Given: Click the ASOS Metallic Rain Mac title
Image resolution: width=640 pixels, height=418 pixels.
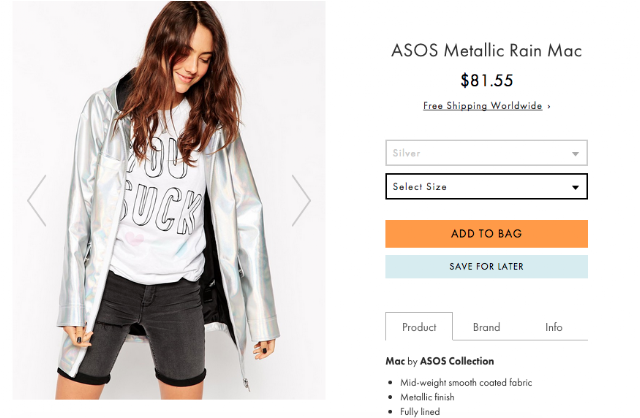Looking at the screenshot, I should pyautogui.click(x=486, y=51).
